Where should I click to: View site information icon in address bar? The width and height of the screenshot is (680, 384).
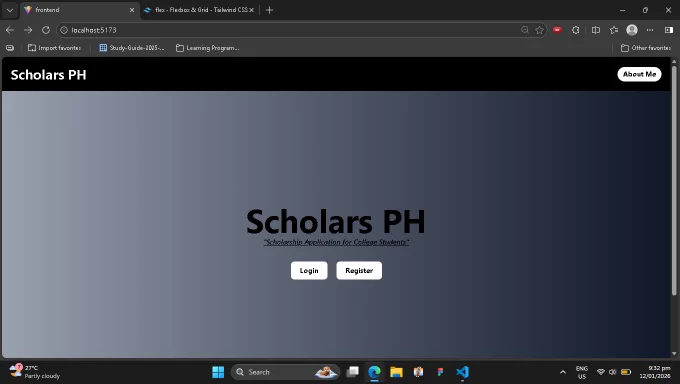click(x=64, y=30)
